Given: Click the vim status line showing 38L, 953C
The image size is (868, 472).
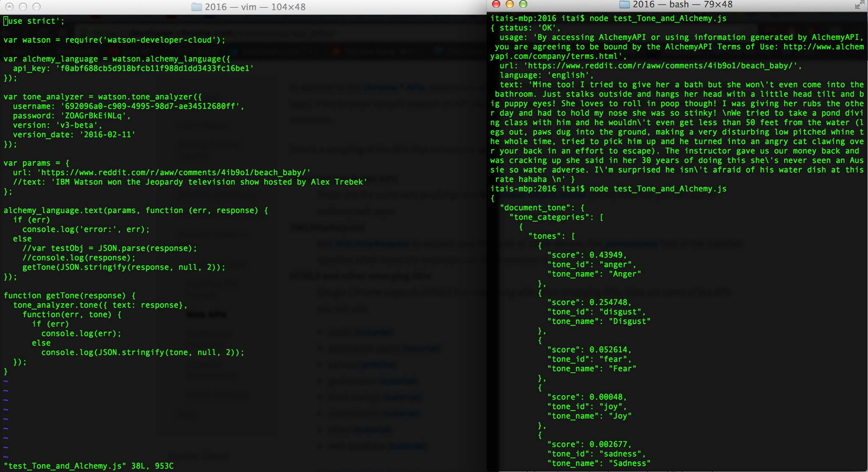Looking at the screenshot, I should (89, 466).
